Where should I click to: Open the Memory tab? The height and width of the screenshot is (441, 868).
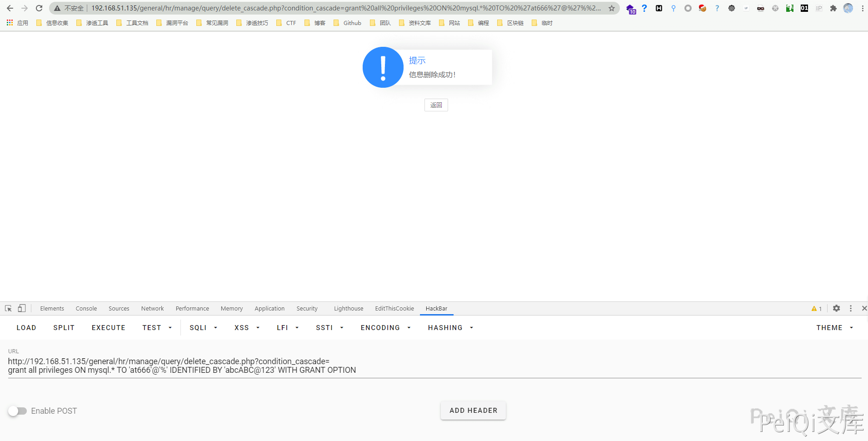pyautogui.click(x=232, y=308)
